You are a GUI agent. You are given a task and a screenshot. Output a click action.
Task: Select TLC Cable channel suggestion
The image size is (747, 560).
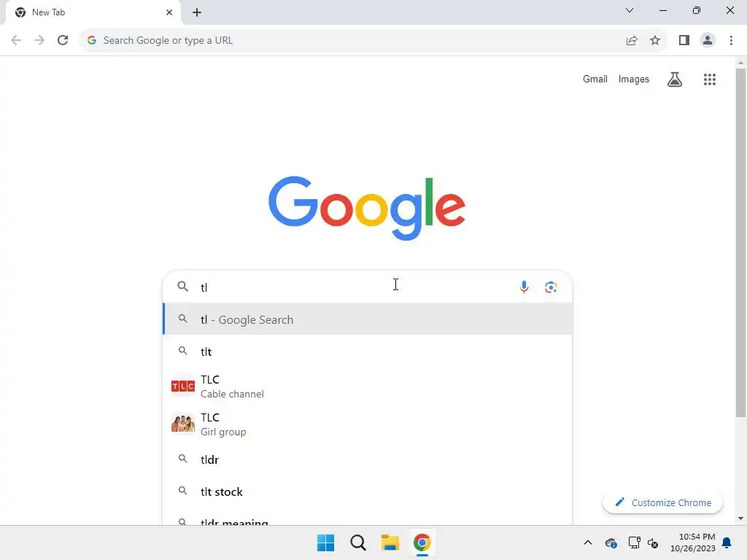coord(368,386)
